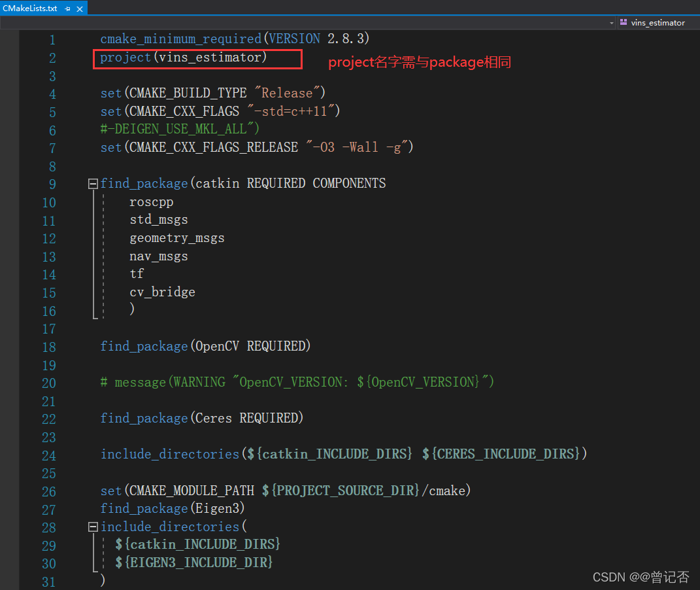700x590 pixels.
Task: Click CMAKE_CXX_FLAGS_RELEASE on line 7
Action: click(x=213, y=147)
